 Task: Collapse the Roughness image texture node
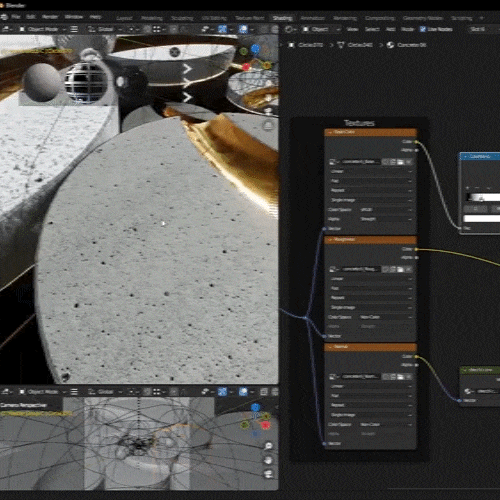click(x=330, y=240)
